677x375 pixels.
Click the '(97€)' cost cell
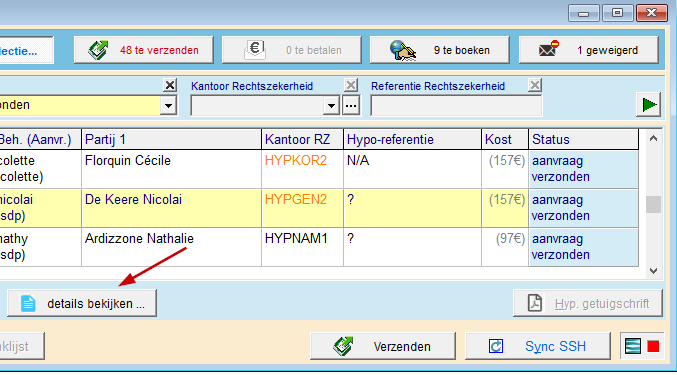[x=505, y=247]
